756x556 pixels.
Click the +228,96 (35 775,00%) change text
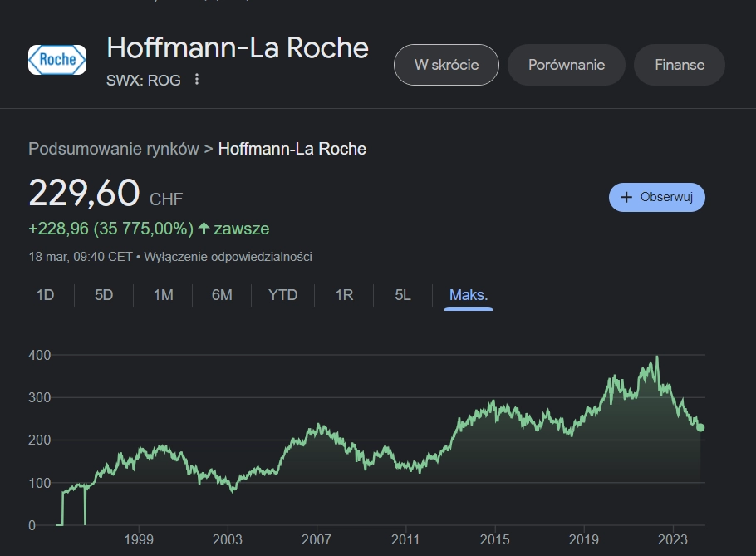pos(110,229)
